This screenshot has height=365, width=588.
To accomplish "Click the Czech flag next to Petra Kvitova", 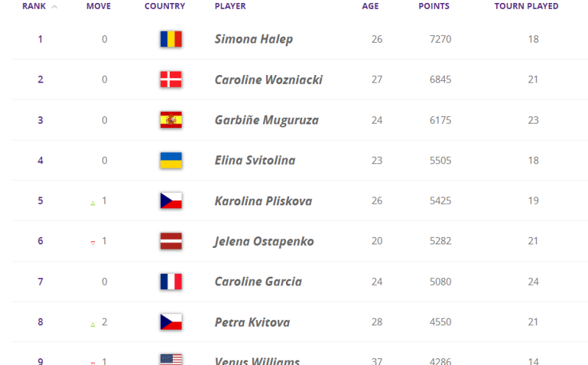I will pos(171,322).
